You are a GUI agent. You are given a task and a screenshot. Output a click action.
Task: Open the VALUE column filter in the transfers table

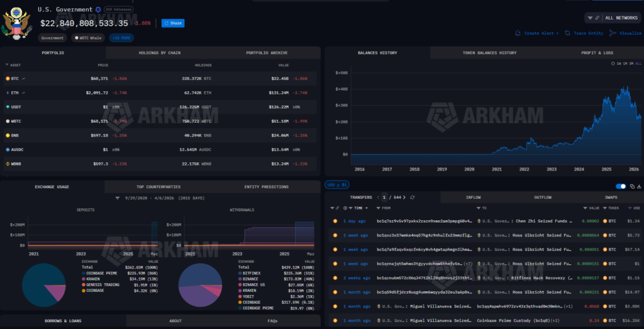pyautogui.click(x=586, y=208)
